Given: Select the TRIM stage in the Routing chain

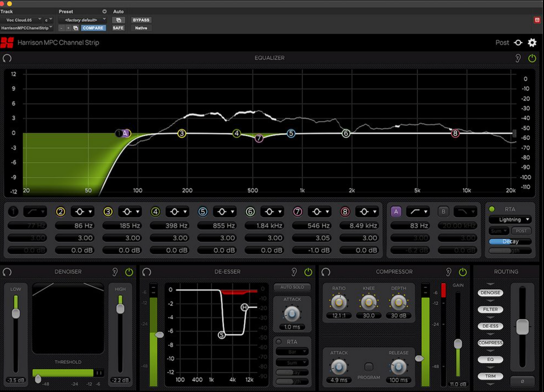Looking at the screenshot, I should click(490, 376).
